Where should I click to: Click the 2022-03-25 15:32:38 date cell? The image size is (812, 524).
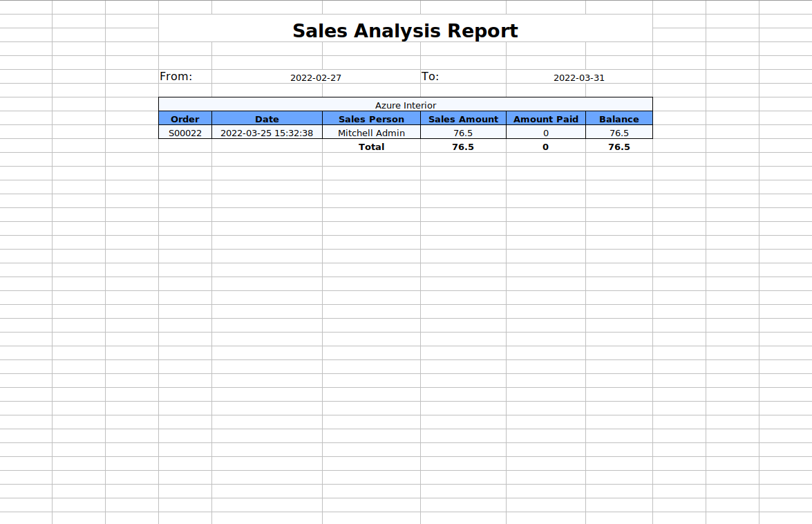click(267, 133)
